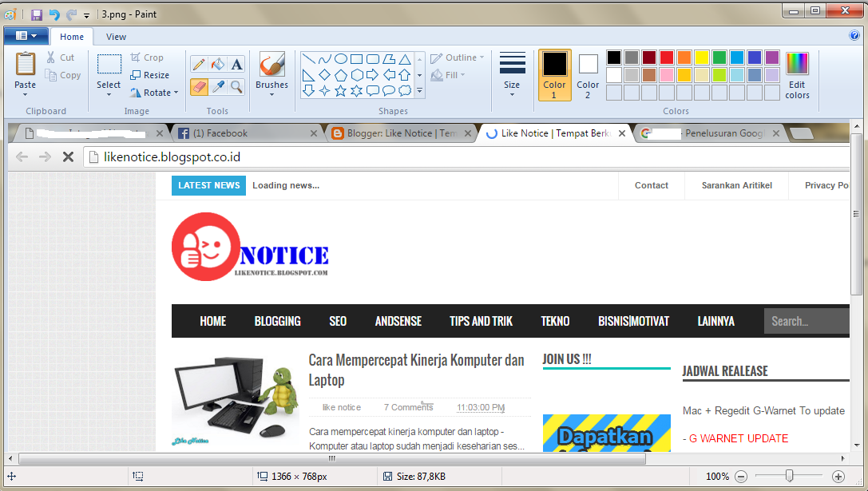Select the Color picker tool
Screen dimensions: 868x491
(216, 86)
